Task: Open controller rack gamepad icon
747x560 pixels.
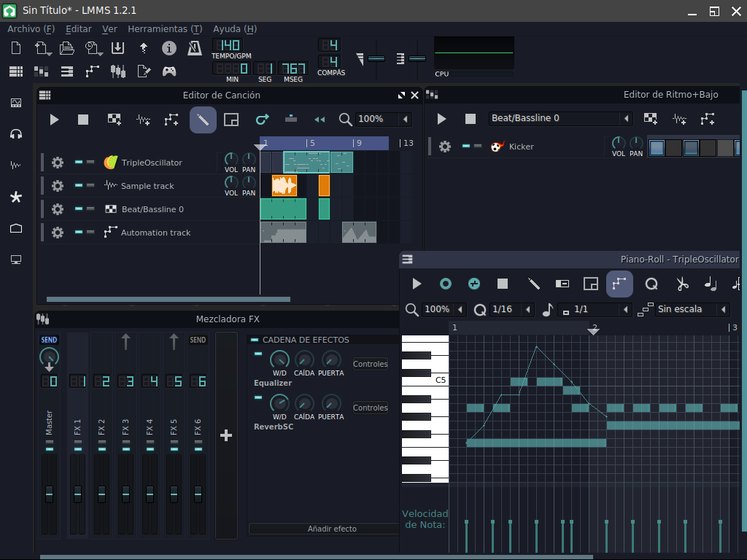Action: pyautogui.click(x=169, y=71)
